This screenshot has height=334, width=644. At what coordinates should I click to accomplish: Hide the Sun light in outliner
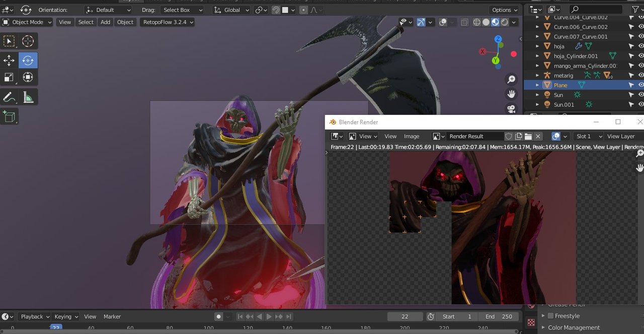(x=641, y=95)
